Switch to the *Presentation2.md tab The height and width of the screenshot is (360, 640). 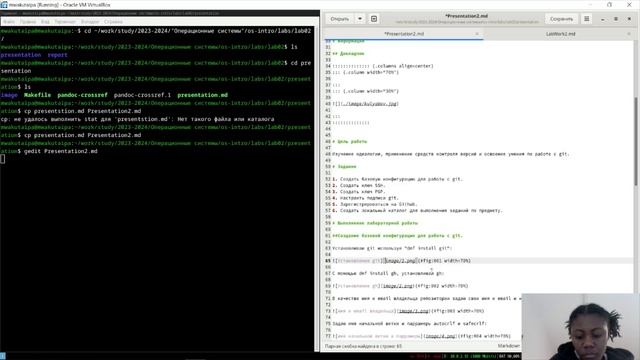click(x=404, y=34)
